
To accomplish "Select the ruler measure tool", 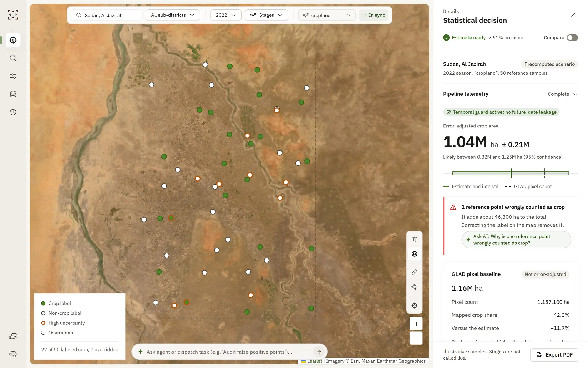I will click(x=414, y=272).
